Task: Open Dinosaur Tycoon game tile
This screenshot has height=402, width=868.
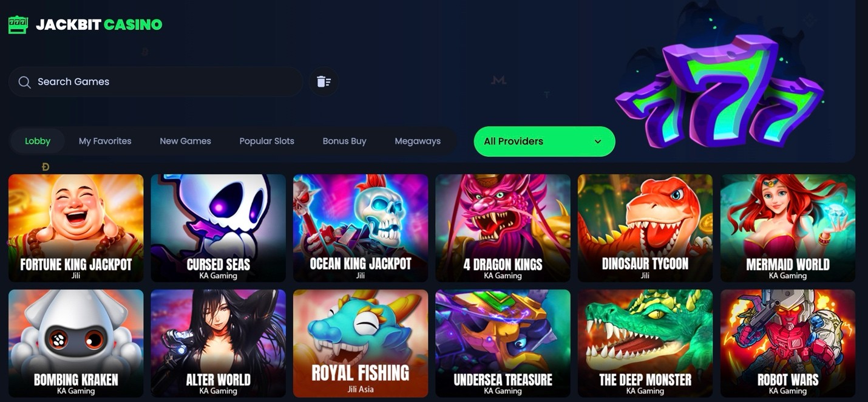Action: (645, 228)
